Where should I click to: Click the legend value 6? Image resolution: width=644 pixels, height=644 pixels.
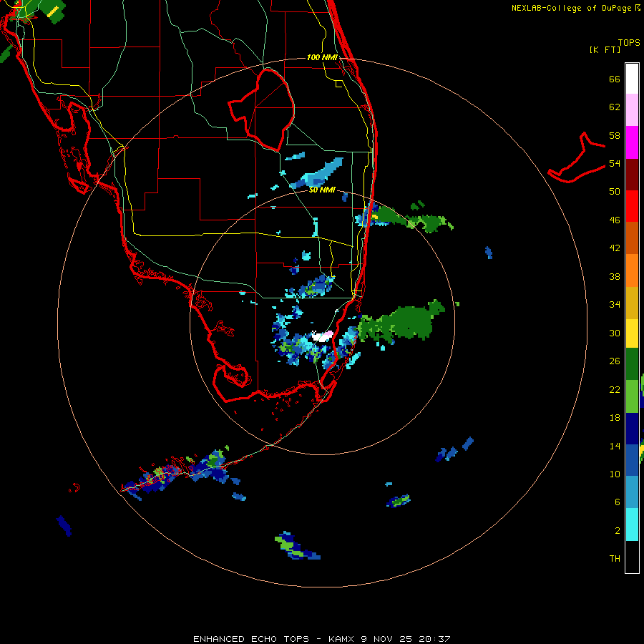[x=618, y=502]
